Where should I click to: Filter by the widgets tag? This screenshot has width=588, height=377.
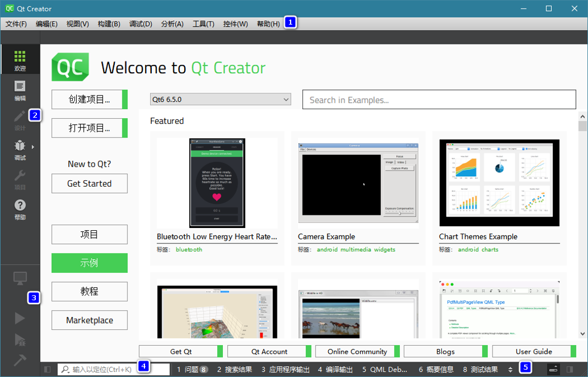[x=385, y=250]
